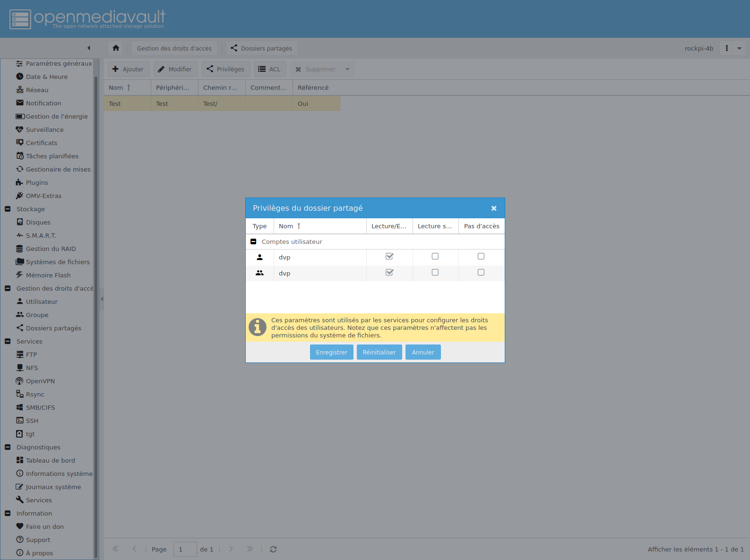The image size is (750, 560).
Task: Click the Enregistrer button
Action: [x=331, y=352]
